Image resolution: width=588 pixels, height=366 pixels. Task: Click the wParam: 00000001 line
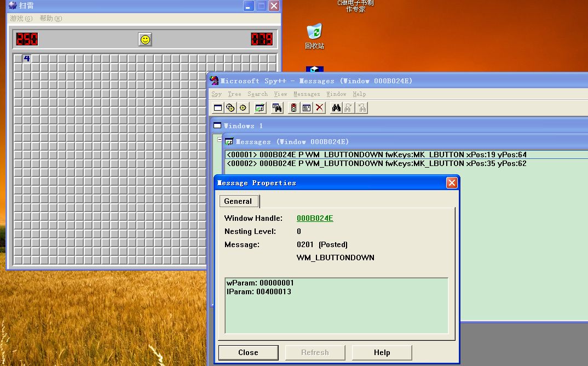260,283
